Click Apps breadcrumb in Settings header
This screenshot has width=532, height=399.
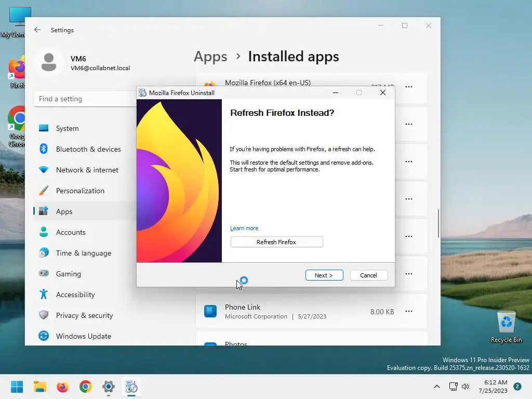coord(210,56)
